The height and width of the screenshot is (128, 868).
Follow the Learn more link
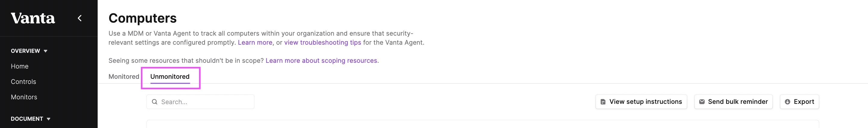255,43
